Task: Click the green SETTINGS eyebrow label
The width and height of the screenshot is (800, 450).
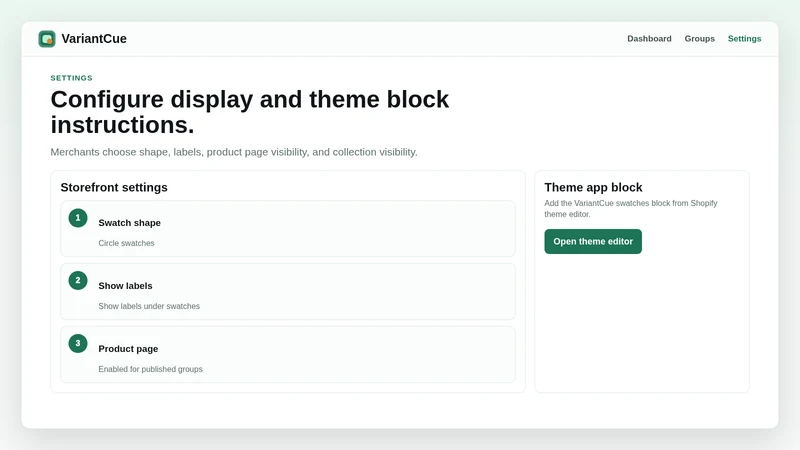Action: click(x=71, y=78)
